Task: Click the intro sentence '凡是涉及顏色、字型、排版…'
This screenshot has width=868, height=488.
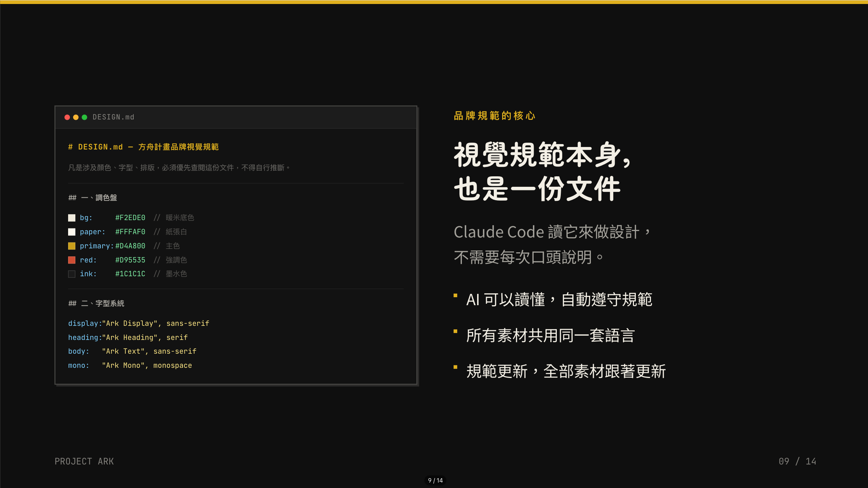Action: click(179, 168)
